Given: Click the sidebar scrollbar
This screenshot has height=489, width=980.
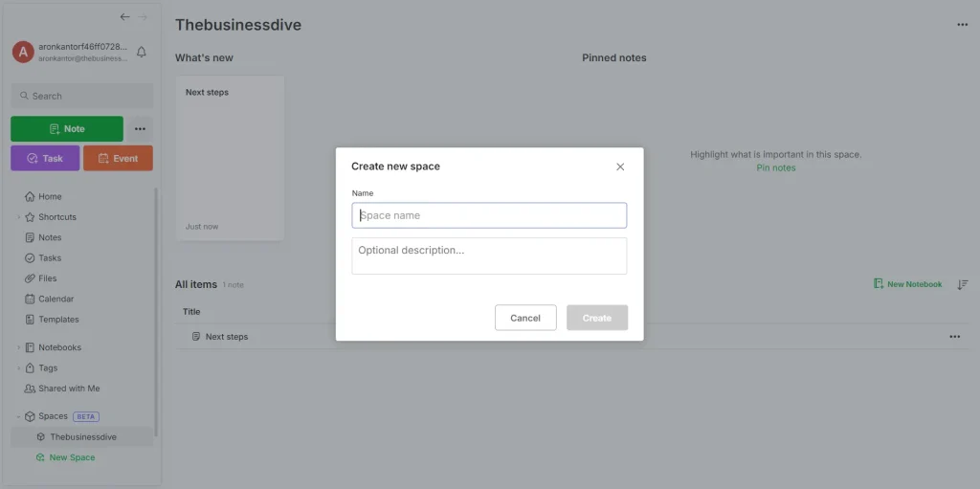Looking at the screenshot, I should [156, 313].
